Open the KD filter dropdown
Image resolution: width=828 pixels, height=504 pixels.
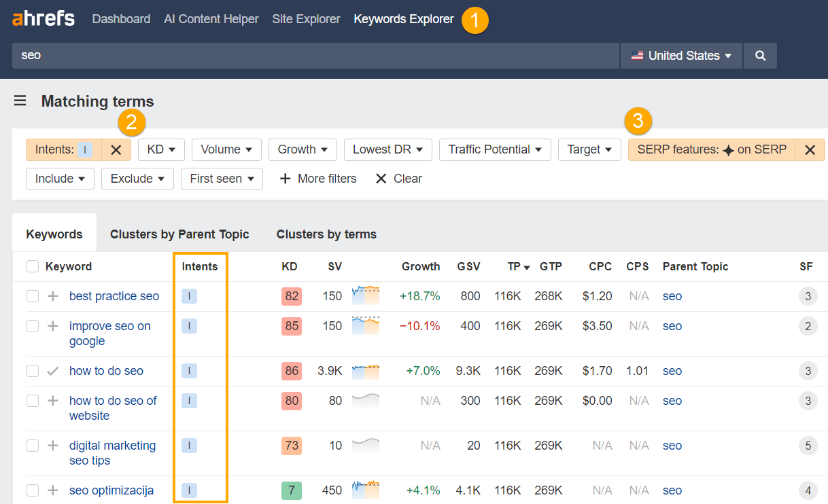[160, 149]
